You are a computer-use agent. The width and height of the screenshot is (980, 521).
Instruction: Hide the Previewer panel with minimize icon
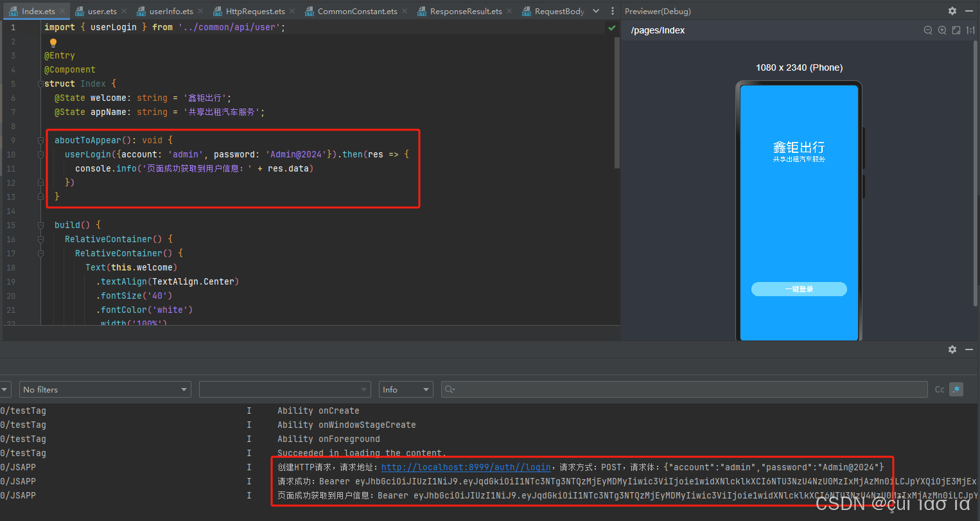pyautogui.click(x=969, y=11)
